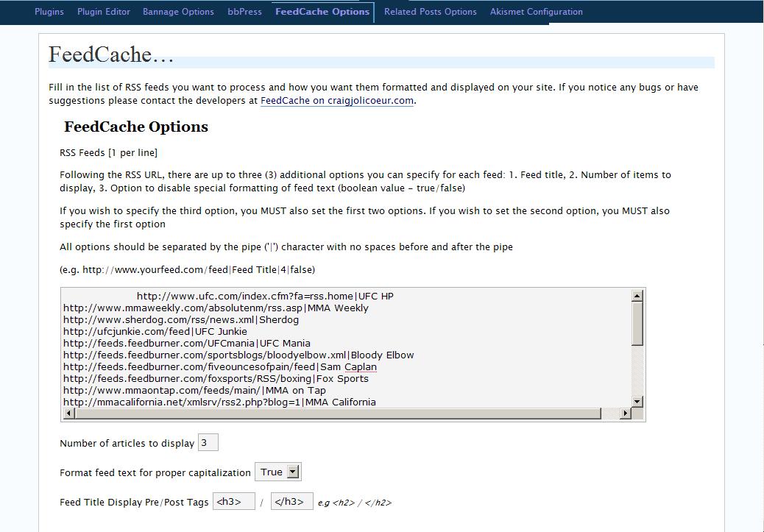Open the capitalization True dropdown
764x532 pixels.
point(278,472)
